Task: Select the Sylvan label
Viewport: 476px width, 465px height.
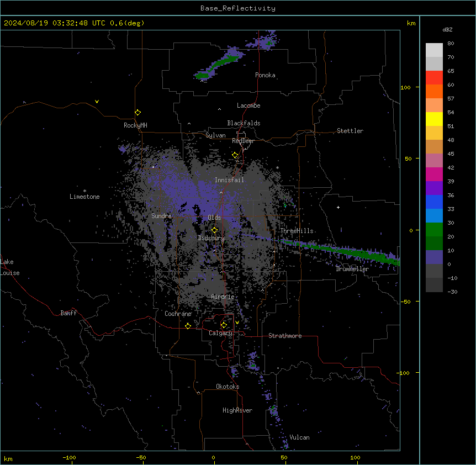Action: pos(215,135)
